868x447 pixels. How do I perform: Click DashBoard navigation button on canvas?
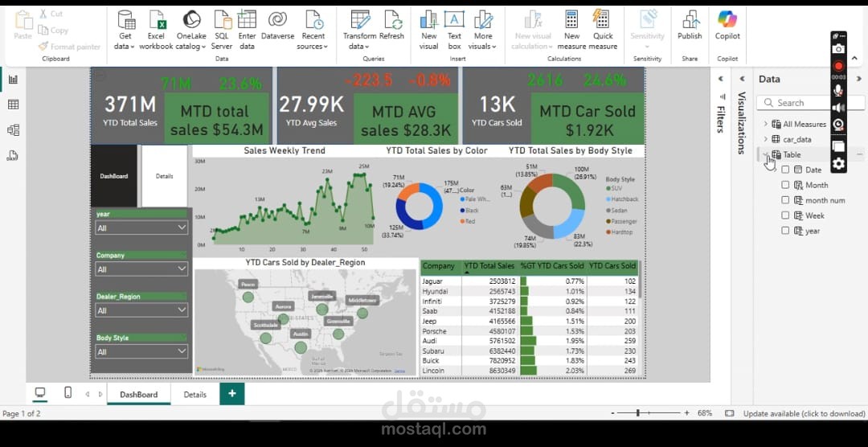[114, 176]
